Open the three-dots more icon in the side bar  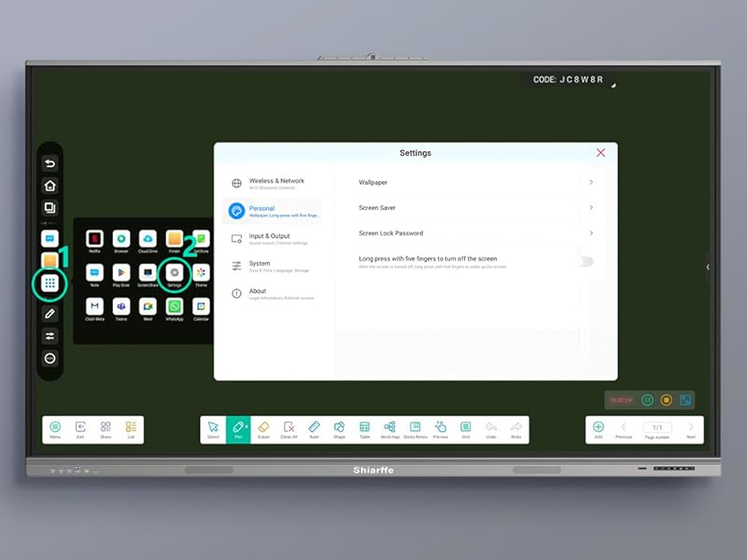(x=50, y=358)
